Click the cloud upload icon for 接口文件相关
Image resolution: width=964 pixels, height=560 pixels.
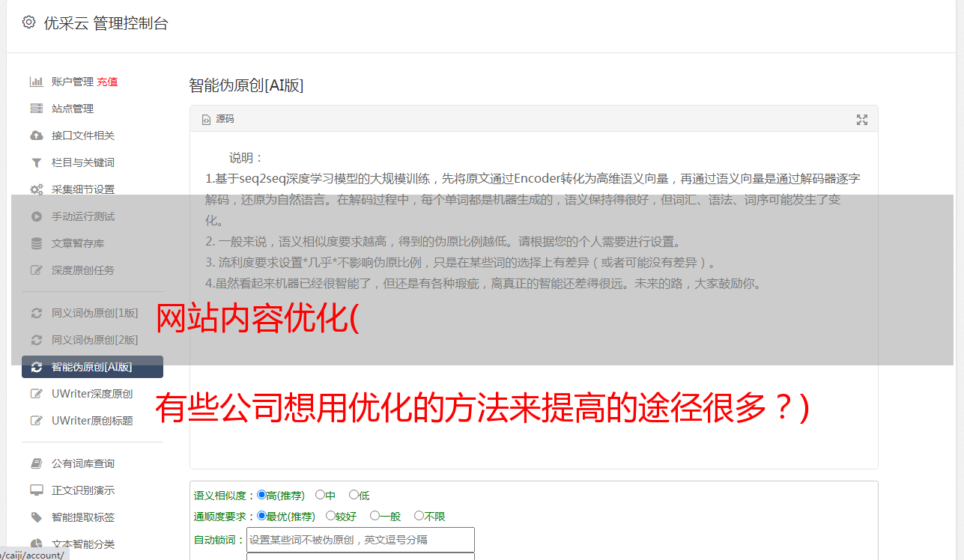(x=36, y=136)
